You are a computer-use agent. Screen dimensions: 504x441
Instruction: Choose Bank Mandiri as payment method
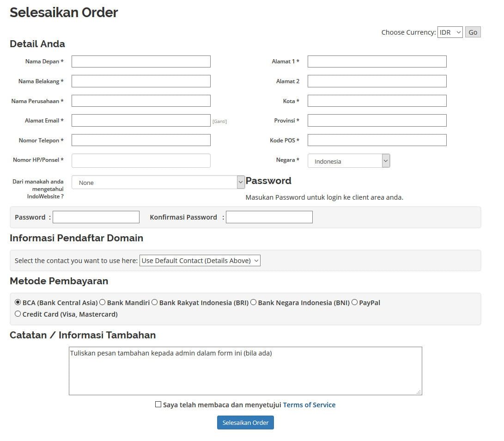[x=103, y=302]
